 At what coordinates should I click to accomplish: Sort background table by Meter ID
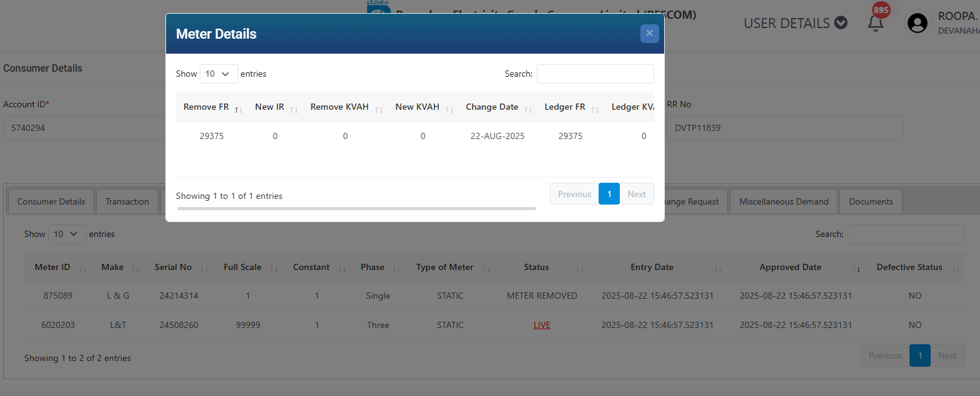[58, 267]
